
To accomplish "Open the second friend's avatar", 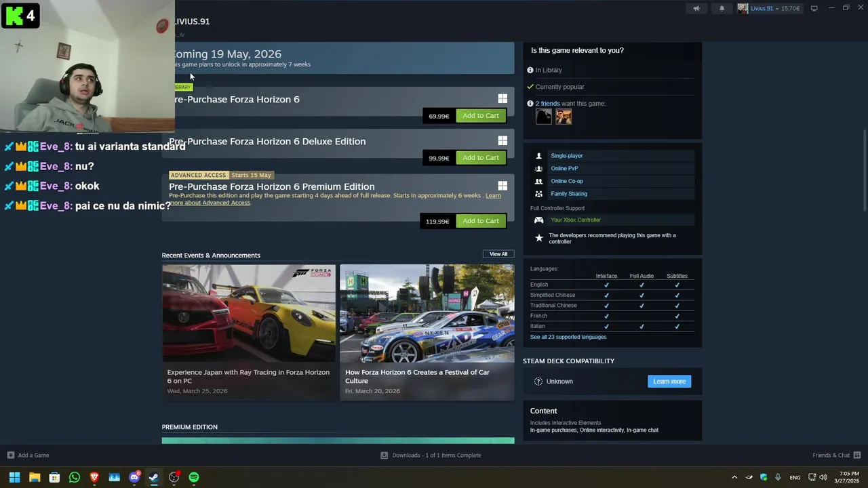I will point(564,117).
